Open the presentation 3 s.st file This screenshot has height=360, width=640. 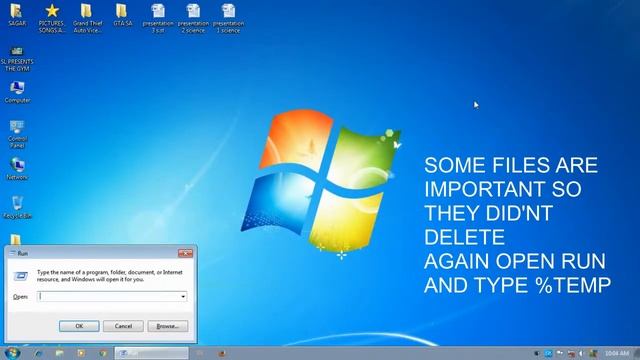click(158, 18)
